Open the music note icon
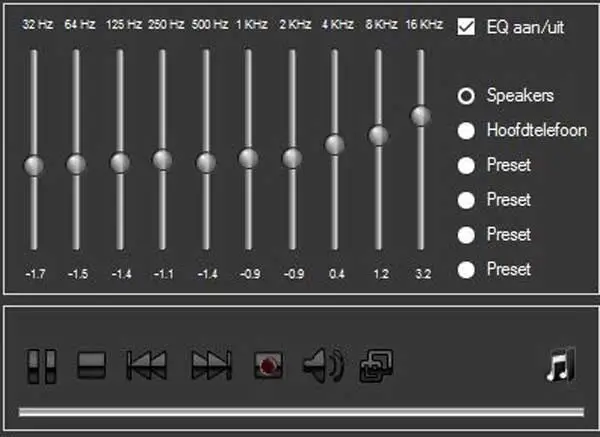The height and width of the screenshot is (437, 600). [x=561, y=364]
